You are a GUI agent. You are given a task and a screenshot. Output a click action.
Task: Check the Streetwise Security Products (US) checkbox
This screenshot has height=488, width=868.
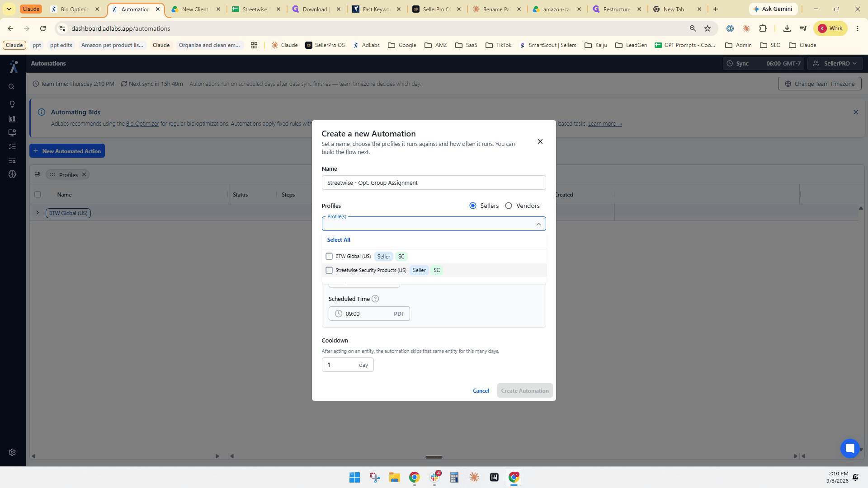329,270
